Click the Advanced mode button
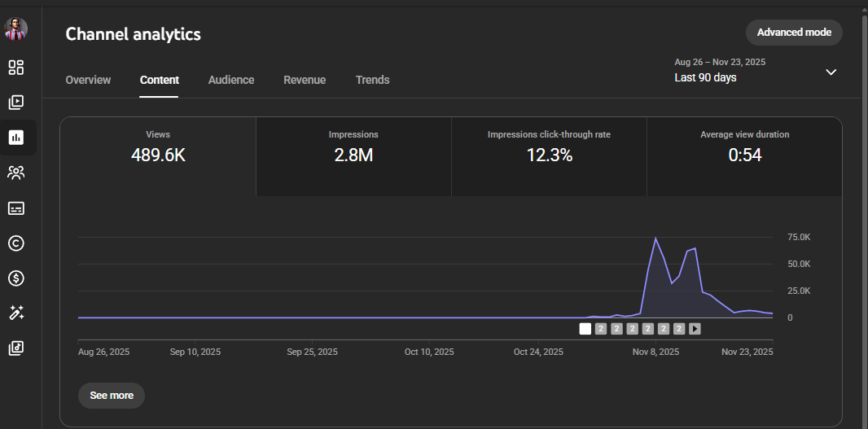Viewport: 868px width, 429px height. 794,33
